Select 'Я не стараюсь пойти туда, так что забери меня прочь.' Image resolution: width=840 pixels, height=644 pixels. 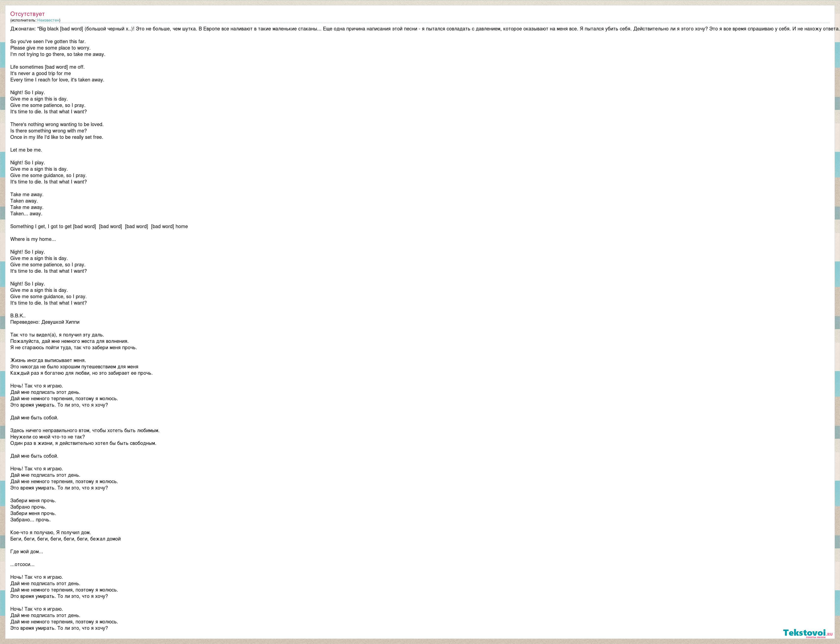pos(74,348)
